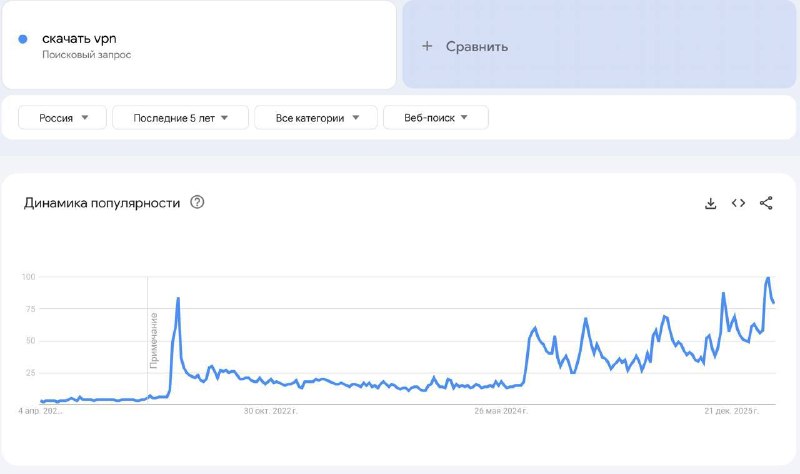Screen dimensions: 800x474
Task: Change the Веб-поиск search type
Action: point(435,118)
